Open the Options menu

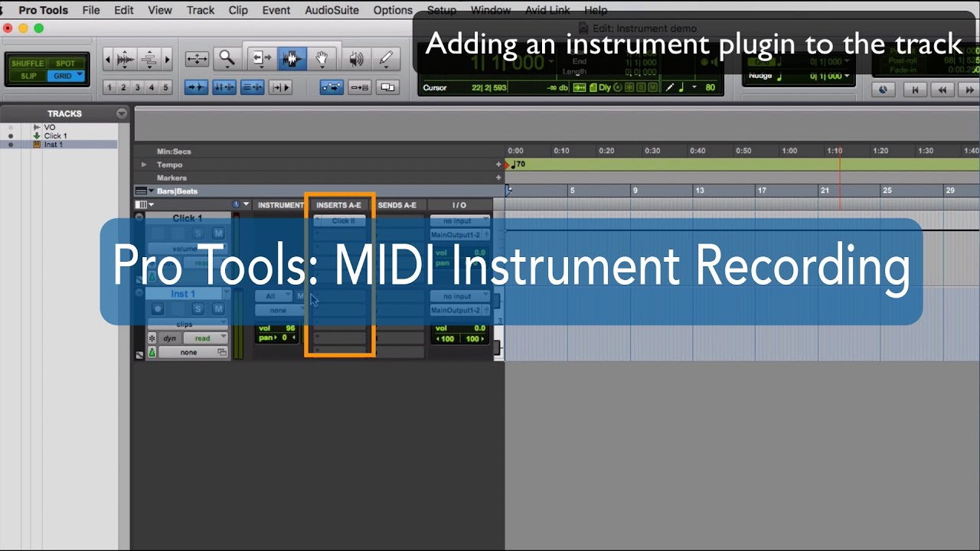393,10
